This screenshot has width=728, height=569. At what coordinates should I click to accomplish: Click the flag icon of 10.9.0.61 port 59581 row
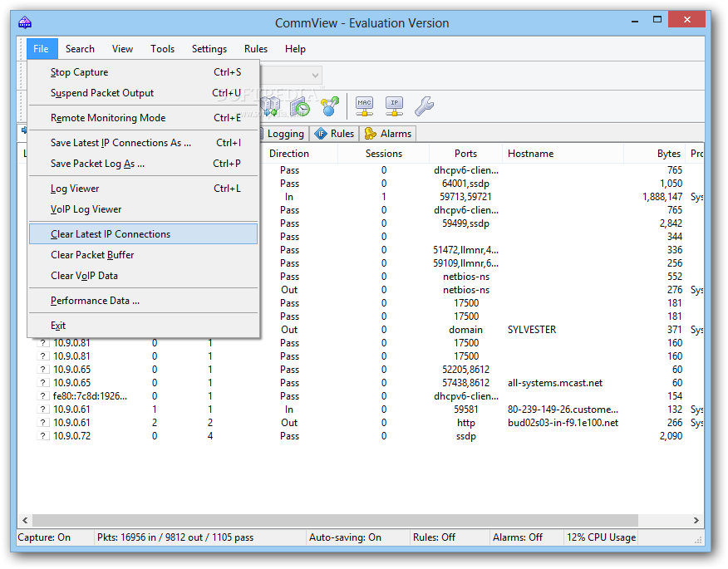(x=42, y=410)
